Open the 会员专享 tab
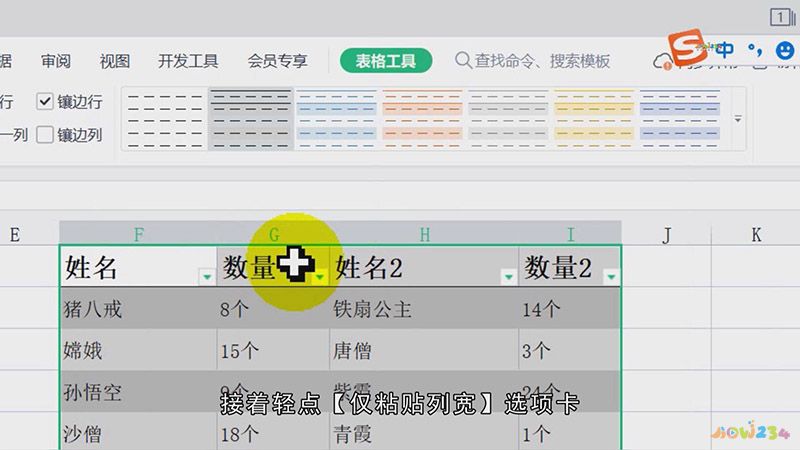This screenshot has height=450, width=800. click(277, 61)
